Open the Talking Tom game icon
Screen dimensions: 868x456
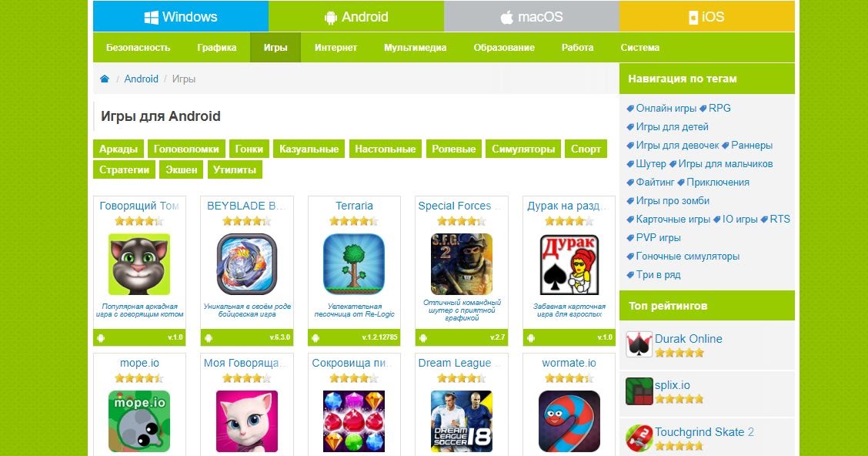tap(139, 264)
